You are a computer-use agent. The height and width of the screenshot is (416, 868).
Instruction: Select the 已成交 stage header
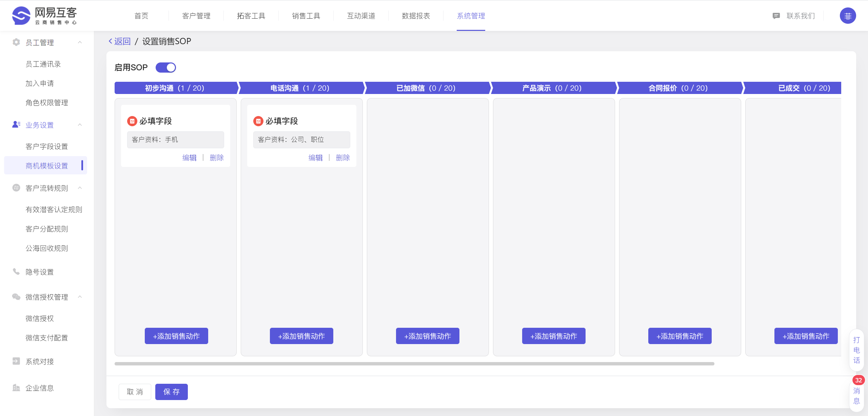792,88
